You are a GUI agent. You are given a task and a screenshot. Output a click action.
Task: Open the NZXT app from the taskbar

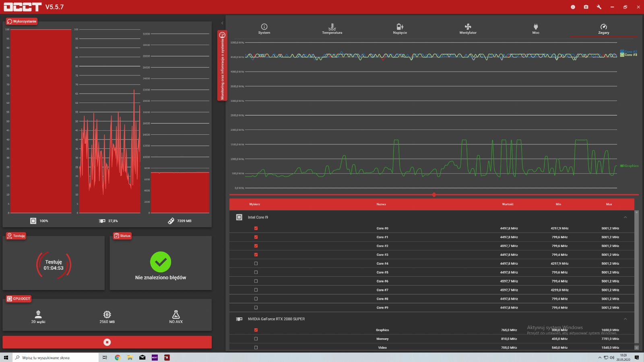155,358
